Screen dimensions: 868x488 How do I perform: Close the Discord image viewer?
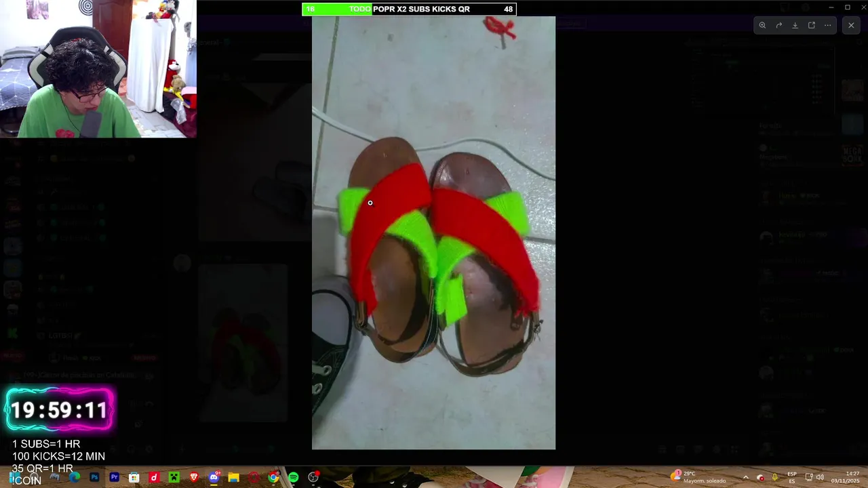pyautogui.click(x=851, y=25)
